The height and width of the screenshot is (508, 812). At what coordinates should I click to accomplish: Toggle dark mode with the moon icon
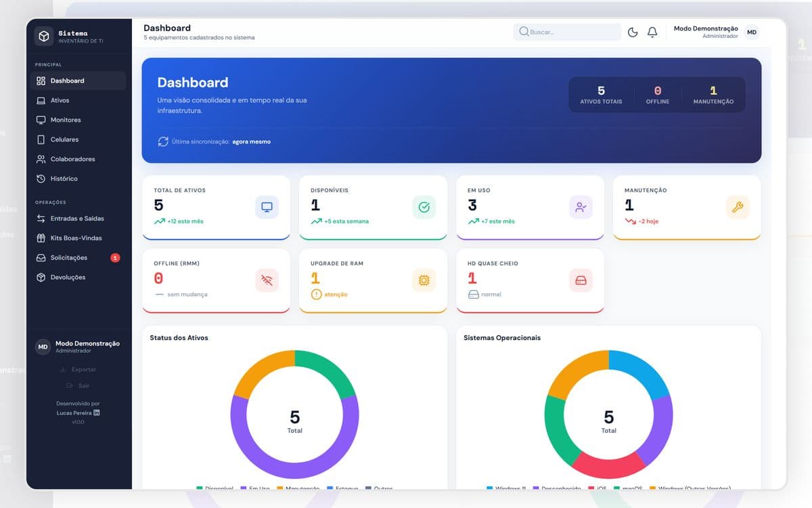tap(633, 32)
